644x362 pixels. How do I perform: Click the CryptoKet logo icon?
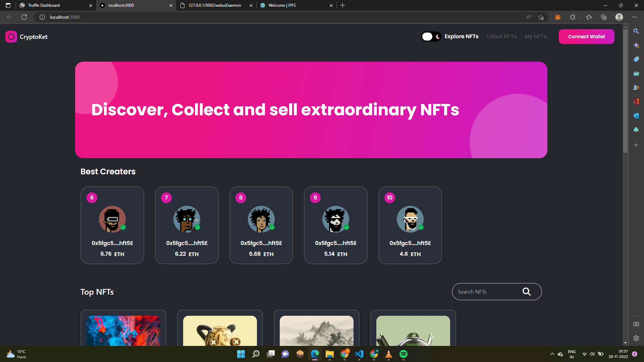[x=11, y=37]
